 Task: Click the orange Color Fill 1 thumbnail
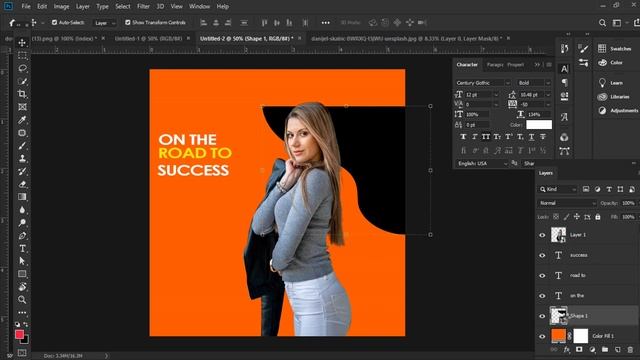558,336
